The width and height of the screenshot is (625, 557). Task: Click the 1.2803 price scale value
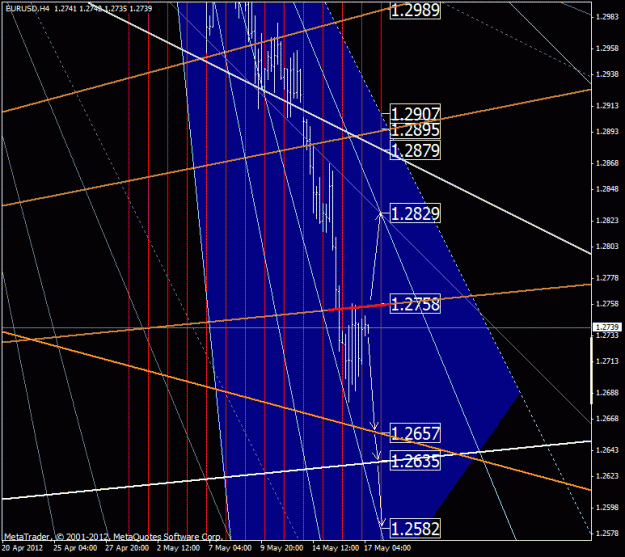[x=607, y=246]
